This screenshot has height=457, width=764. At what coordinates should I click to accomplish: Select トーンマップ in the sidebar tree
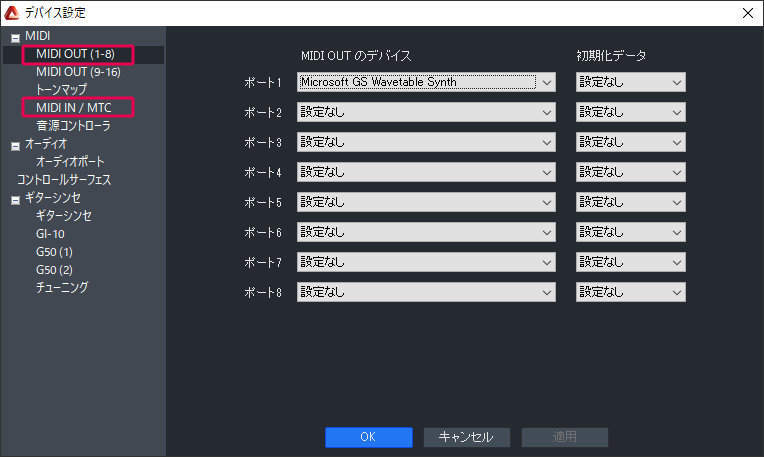pos(62,90)
